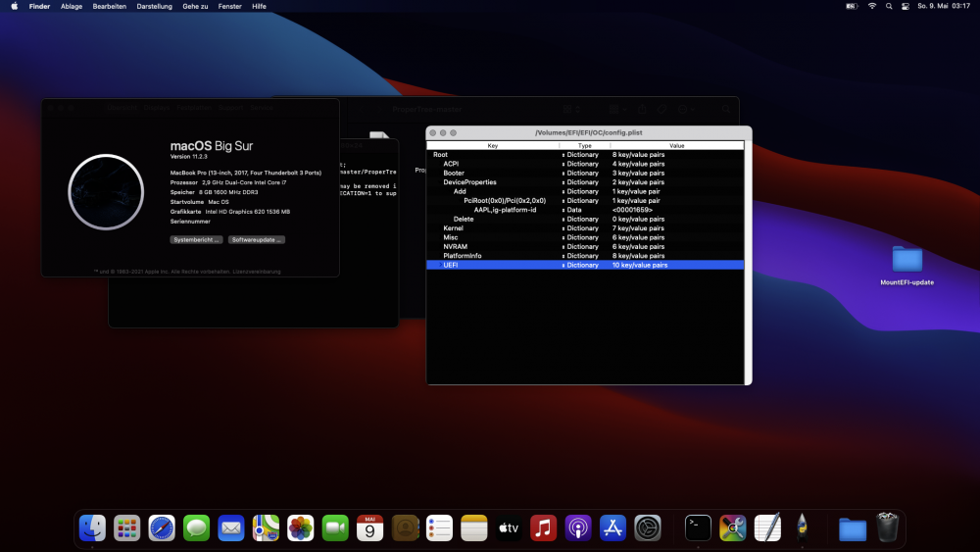The width and height of the screenshot is (980, 552).
Task: Open the Darstellung menu
Action: tap(155, 6)
